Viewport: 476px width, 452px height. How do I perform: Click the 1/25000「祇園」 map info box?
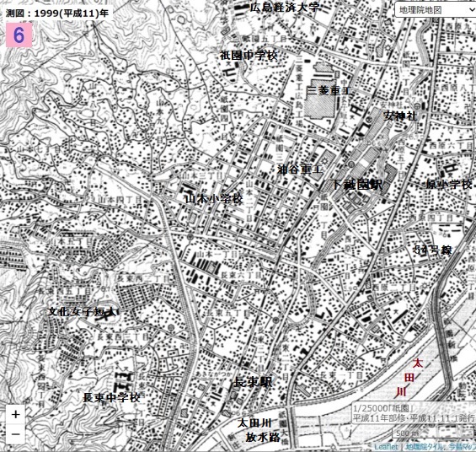pyautogui.click(x=414, y=413)
